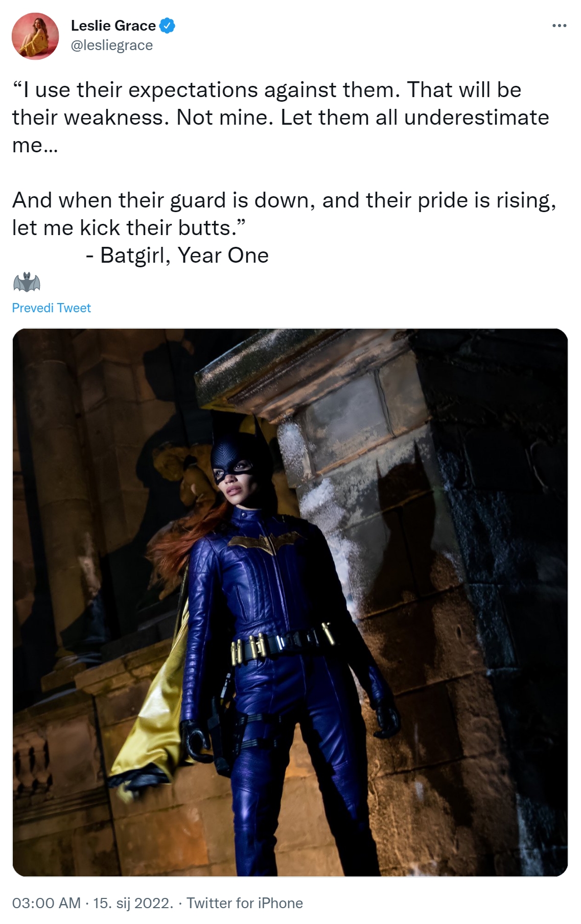Click the blue verified badge beside Leslie Grace
Image resolution: width=581 pixels, height=924 pixels.
(168, 25)
